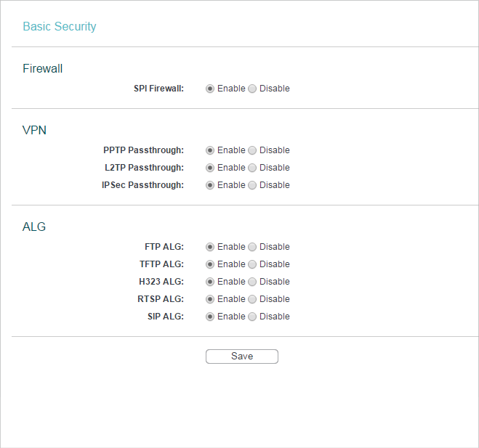Enable IPSec Passthrough
Screen dimensions: 479x448
point(210,185)
